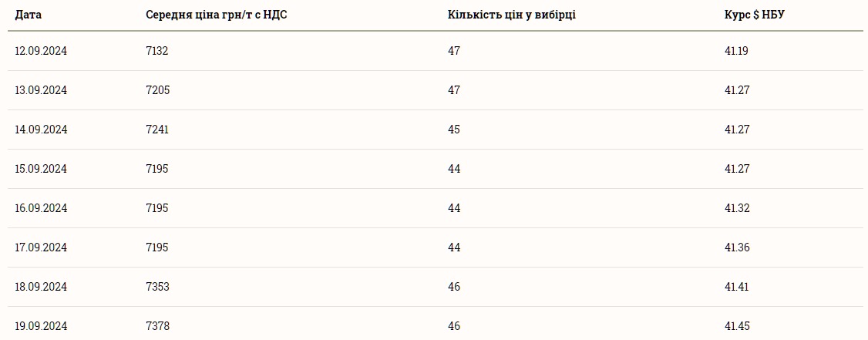Select the price count 45 cell

454,130
